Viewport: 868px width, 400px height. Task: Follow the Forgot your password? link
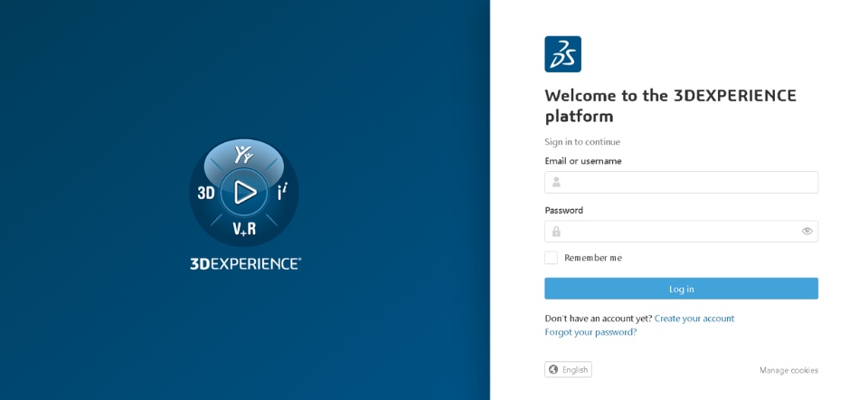tap(590, 332)
